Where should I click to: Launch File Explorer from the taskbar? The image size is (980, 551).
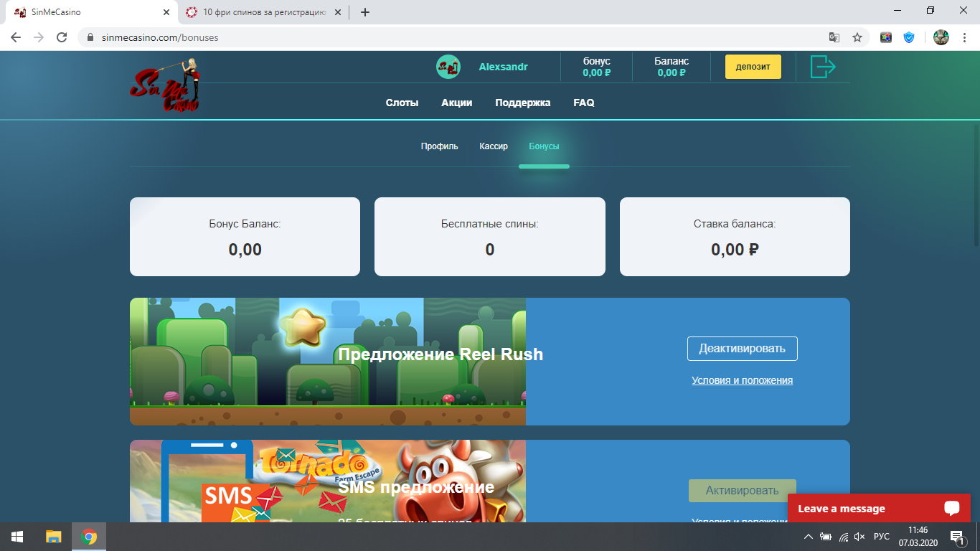[x=54, y=537]
